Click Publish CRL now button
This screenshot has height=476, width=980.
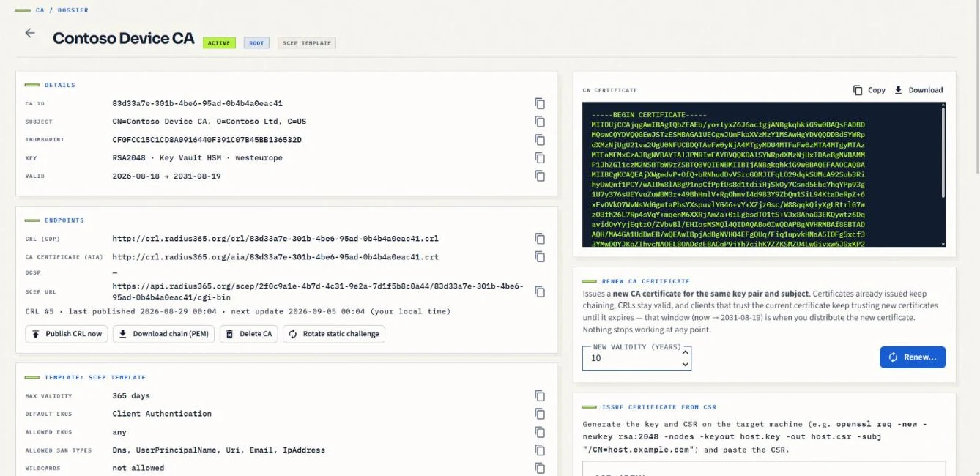coord(67,334)
